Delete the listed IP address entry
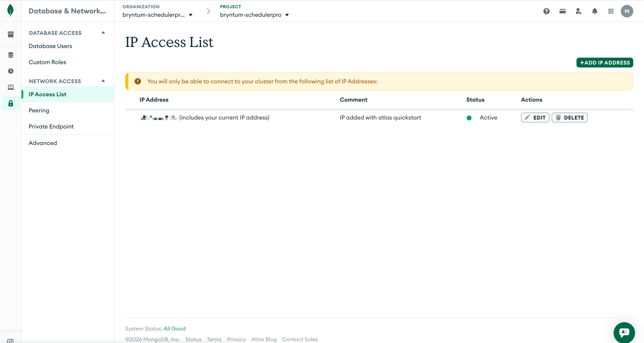644x343 pixels. [x=569, y=117]
